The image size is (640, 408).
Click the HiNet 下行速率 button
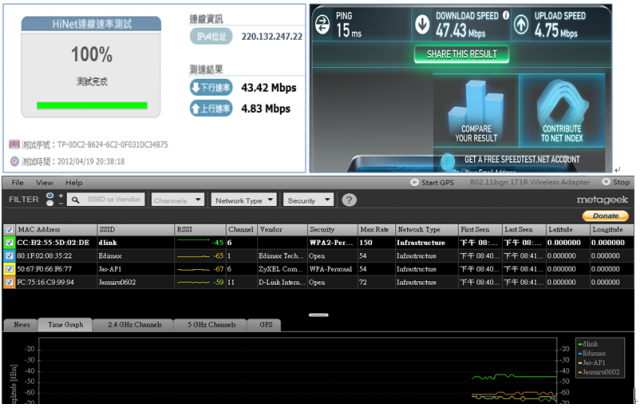coord(211,87)
